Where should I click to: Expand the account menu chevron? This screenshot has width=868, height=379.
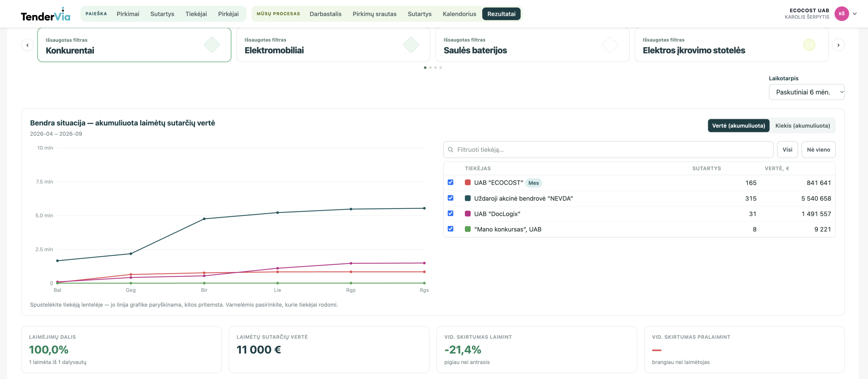click(x=855, y=14)
